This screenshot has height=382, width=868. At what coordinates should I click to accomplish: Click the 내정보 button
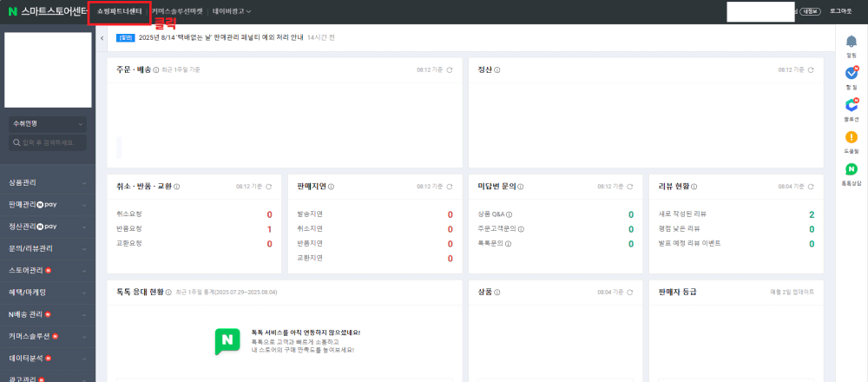click(x=811, y=11)
